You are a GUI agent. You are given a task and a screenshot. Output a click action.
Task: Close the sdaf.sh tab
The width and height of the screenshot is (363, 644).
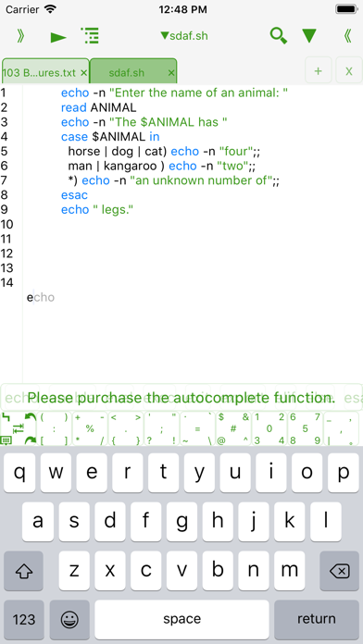(x=171, y=73)
